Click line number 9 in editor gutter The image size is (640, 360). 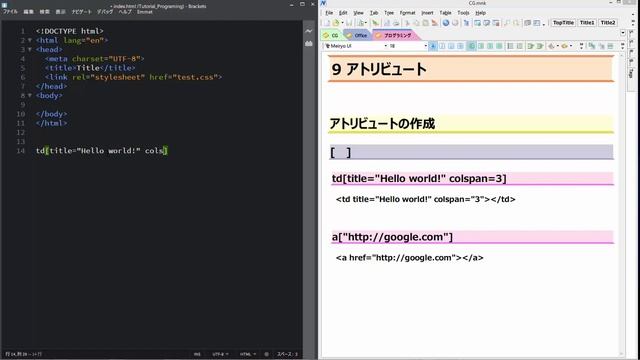pyautogui.click(x=23, y=105)
